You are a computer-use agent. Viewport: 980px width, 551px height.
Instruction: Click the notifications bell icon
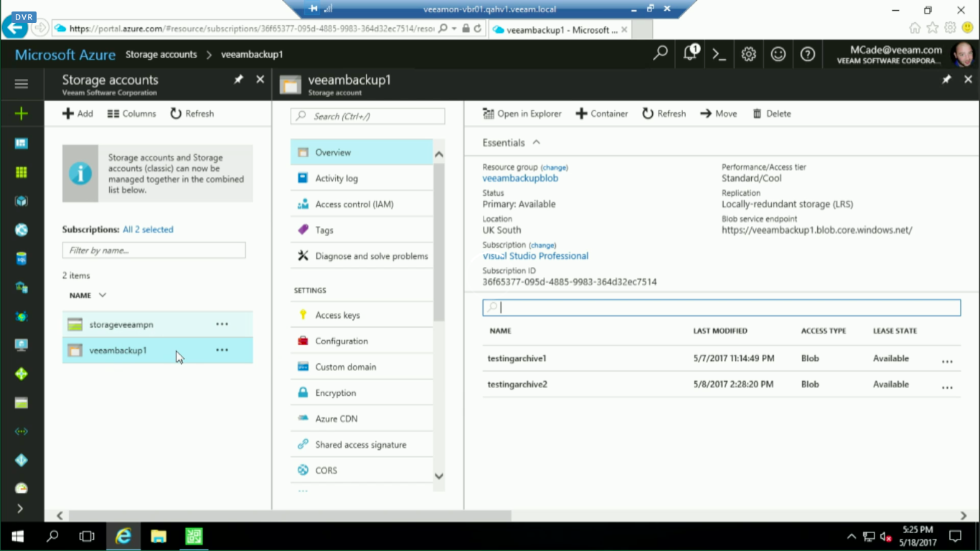coord(690,54)
